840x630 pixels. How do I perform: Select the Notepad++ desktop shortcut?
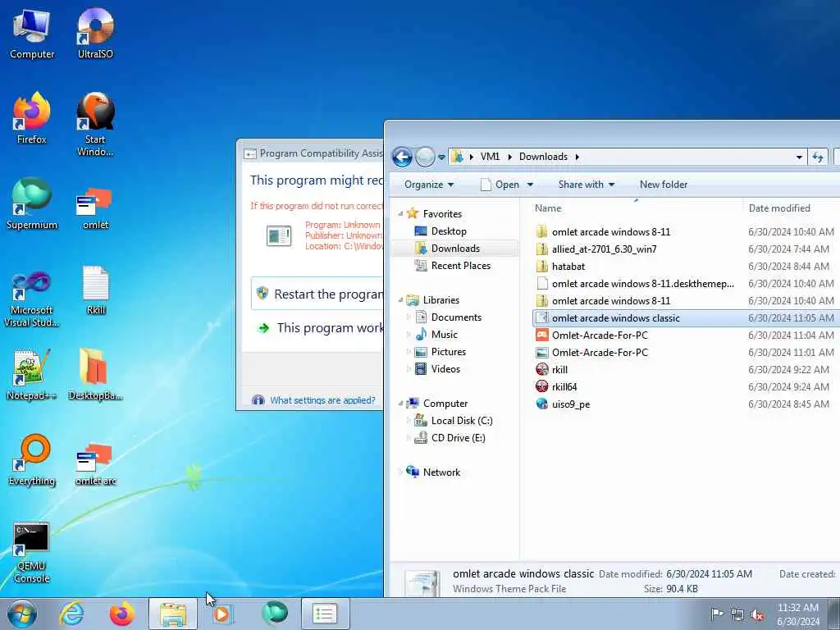(32, 375)
